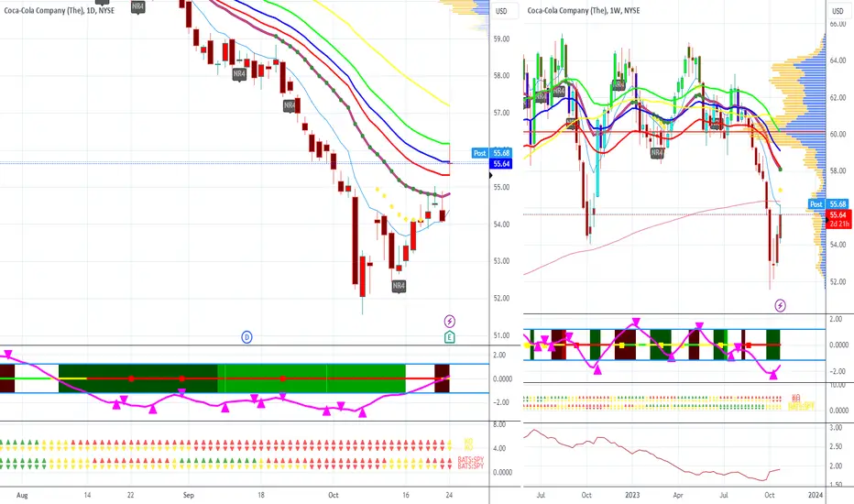Click the Aug date on the daily time axis
Screen dimensions: 854x504
[22, 495]
